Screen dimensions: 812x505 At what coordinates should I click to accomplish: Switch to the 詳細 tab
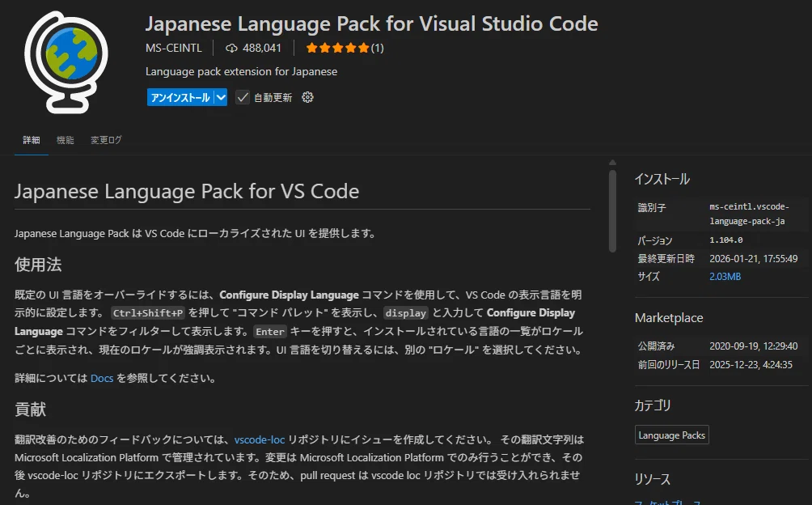(x=31, y=140)
